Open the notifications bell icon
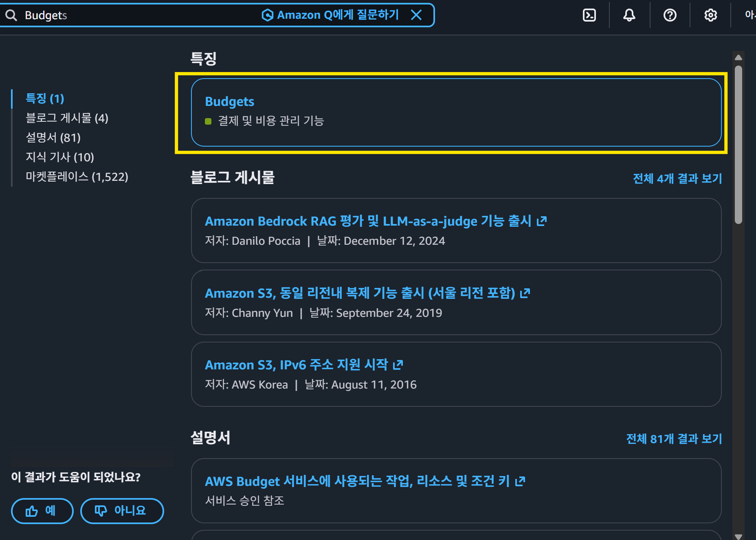Viewport: 756px width, 540px height. coord(629,15)
